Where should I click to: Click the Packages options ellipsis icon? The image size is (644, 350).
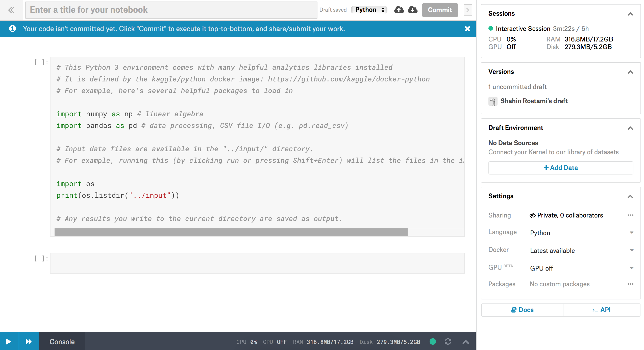click(x=630, y=284)
